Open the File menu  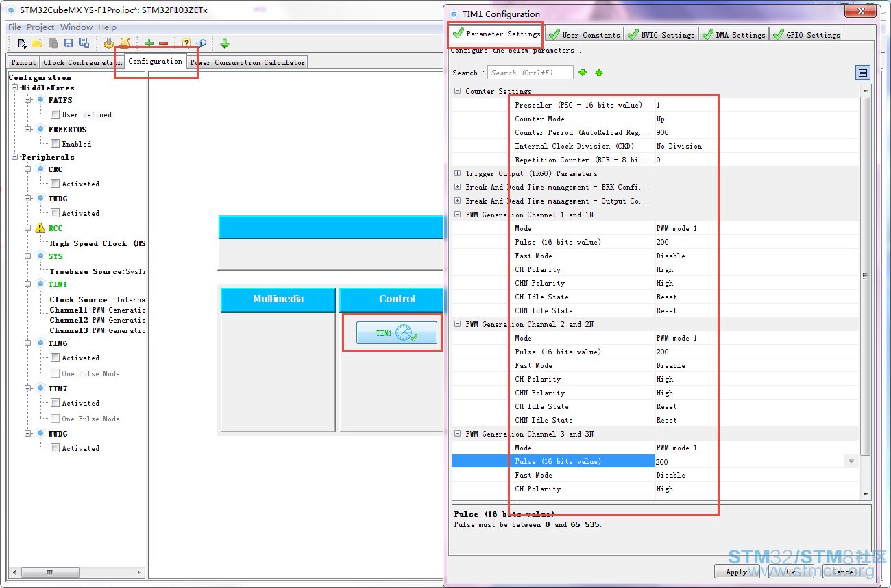pos(14,27)
